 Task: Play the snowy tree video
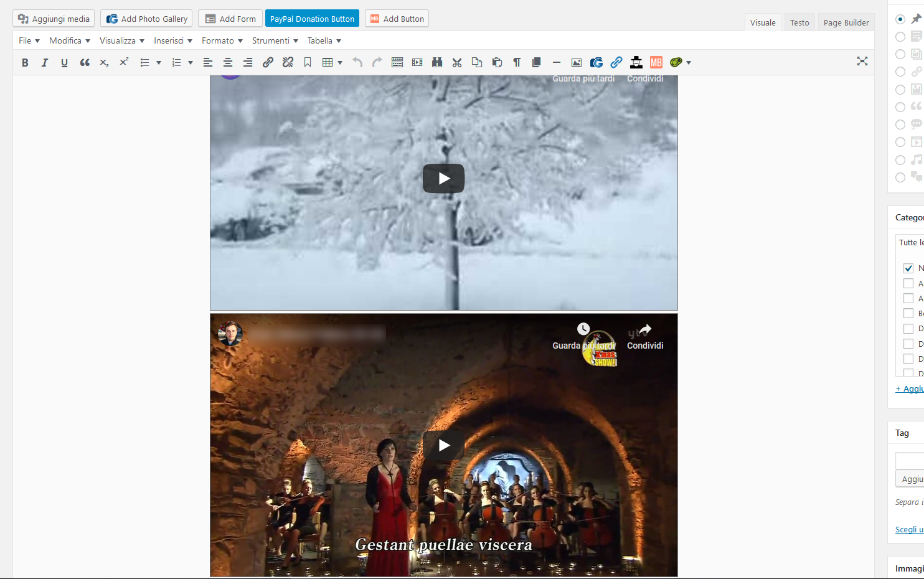444,179
